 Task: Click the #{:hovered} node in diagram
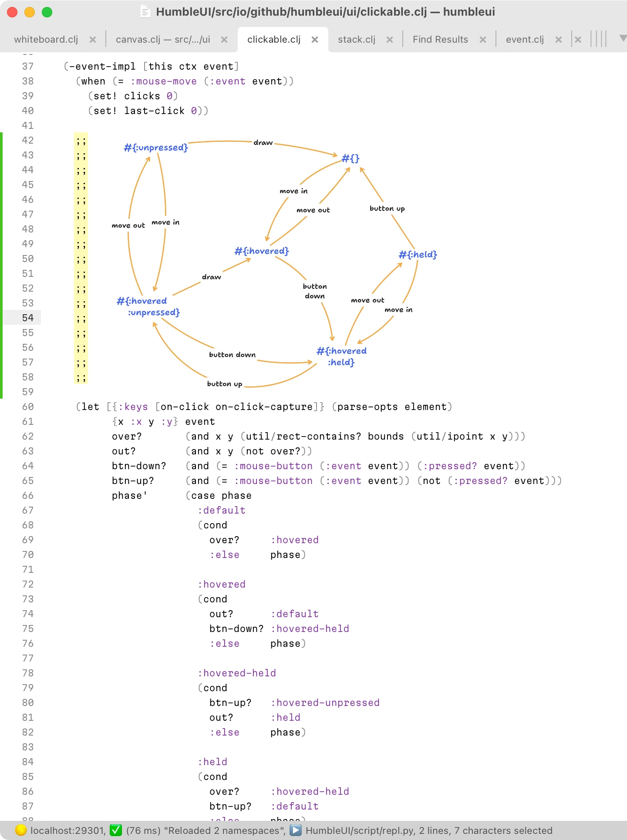pos(262,251)
